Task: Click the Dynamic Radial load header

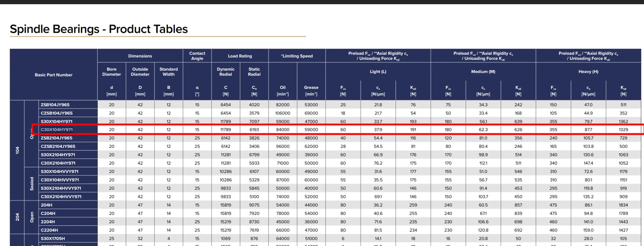Action: (226, 71)
